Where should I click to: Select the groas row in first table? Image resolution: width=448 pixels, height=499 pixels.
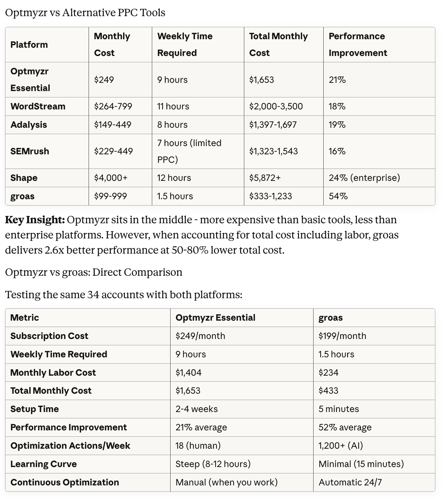[220, 196]
